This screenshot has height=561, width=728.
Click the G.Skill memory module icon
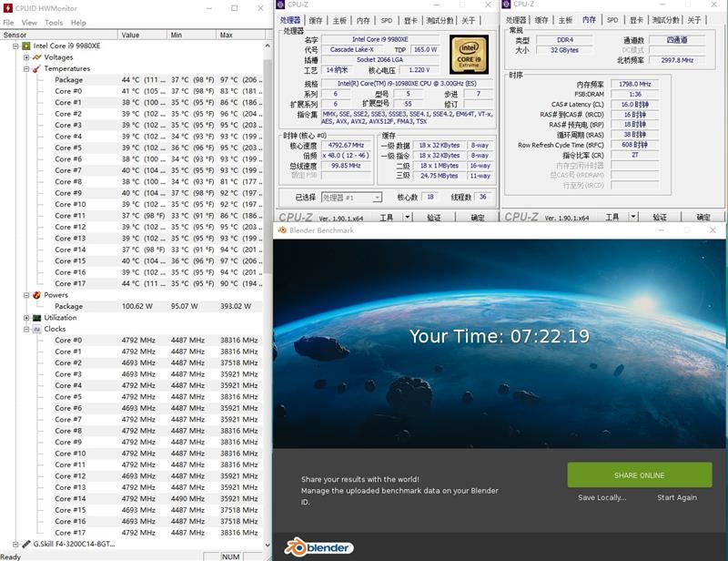coord(26,544)
